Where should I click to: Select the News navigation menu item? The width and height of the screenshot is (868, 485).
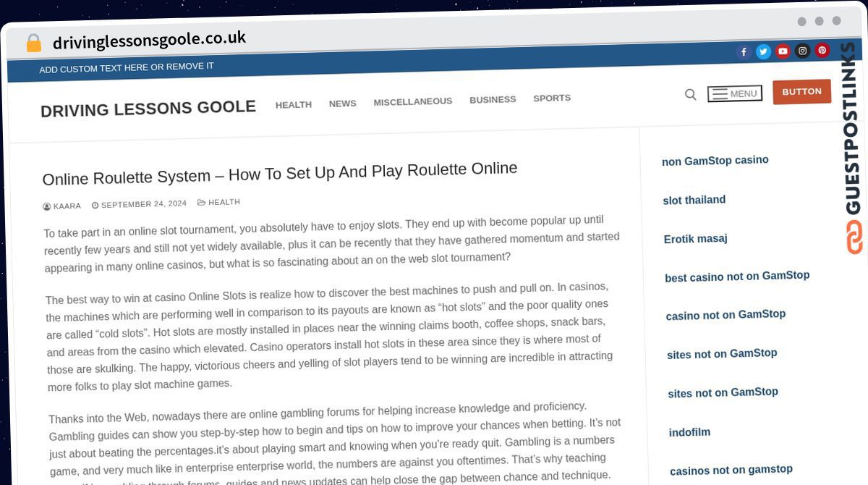click(342, 104)
